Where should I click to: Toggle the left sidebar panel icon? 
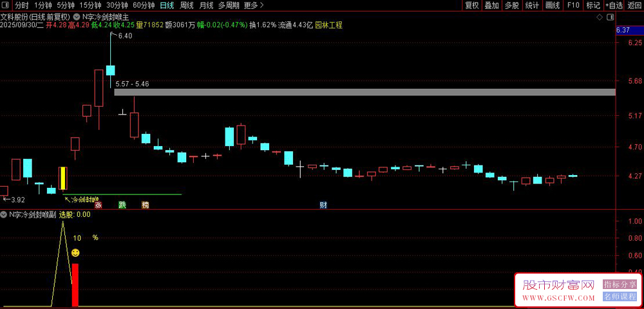point(6,5)
